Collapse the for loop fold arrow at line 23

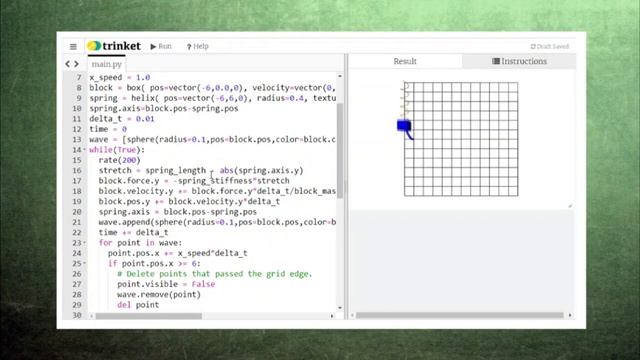tap(84, 243)
